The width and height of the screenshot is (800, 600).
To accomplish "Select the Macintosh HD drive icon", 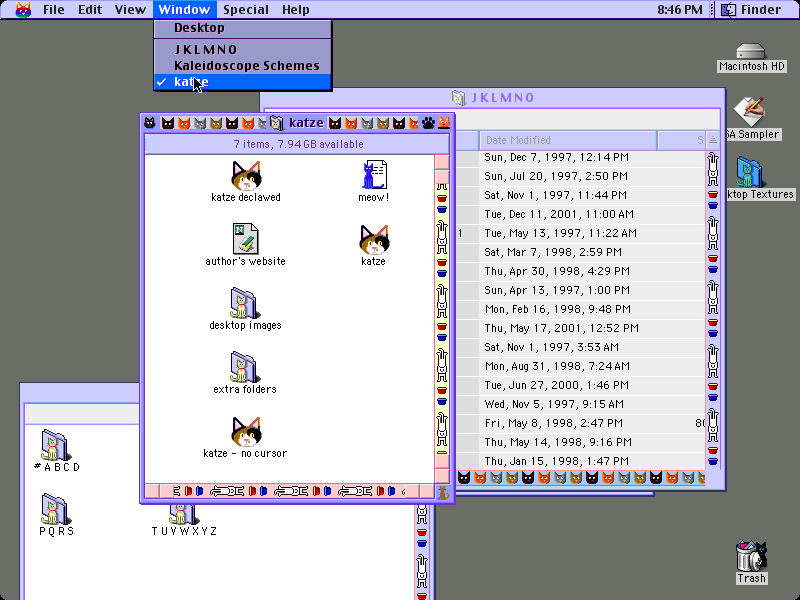I will tap(751, 52).
